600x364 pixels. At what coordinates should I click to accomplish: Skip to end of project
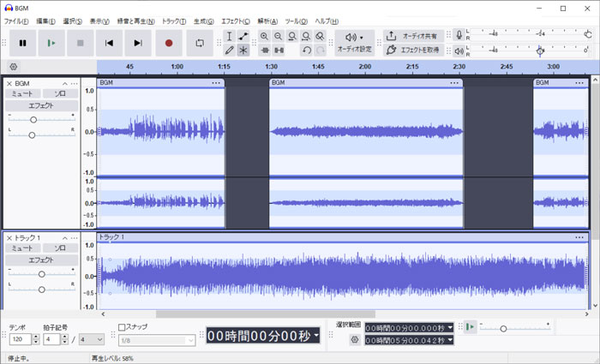pos(138,43)
